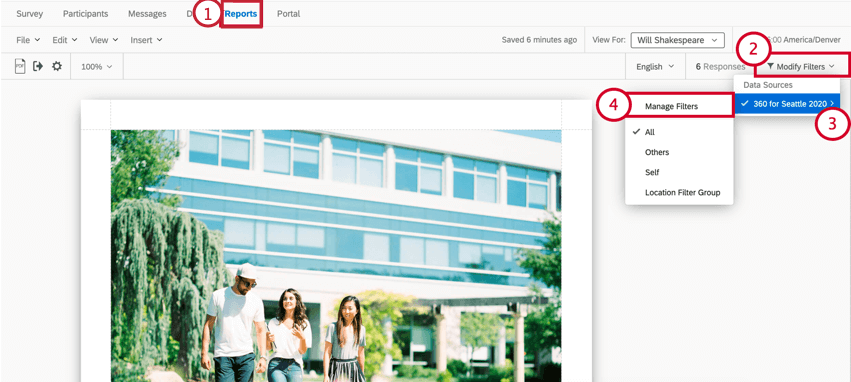Open the Survey tab

tap(29, 14)
